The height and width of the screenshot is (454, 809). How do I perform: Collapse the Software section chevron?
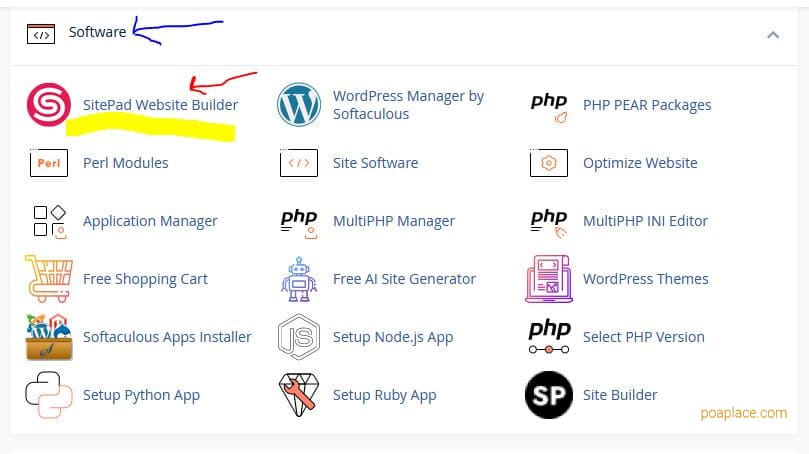772,33
